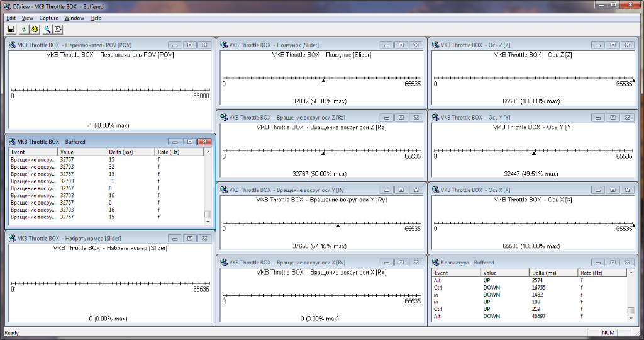Viewport: 644px width, 340px height.
Task: Click the Delta (ms) column header in VKB Buffered list
Action: [130, 152]
